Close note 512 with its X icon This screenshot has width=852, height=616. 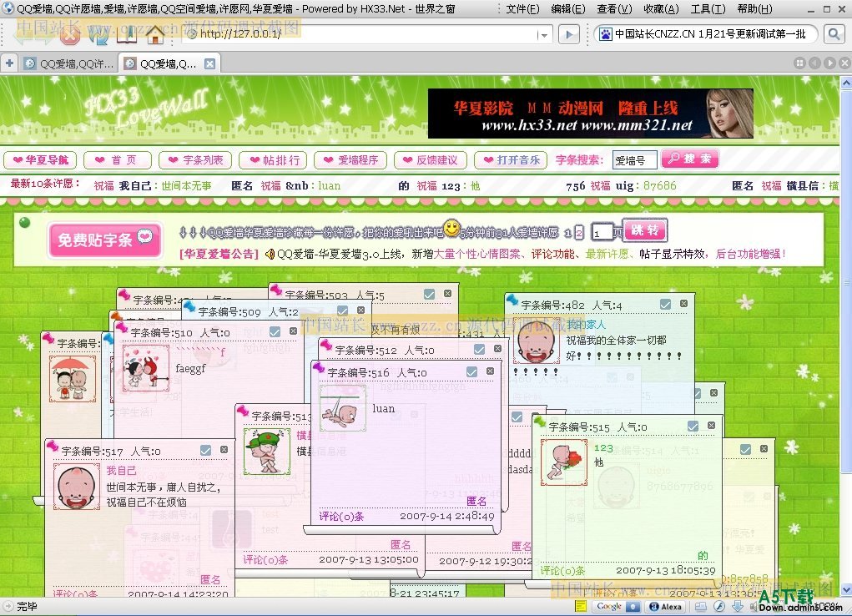pos(497,349)
